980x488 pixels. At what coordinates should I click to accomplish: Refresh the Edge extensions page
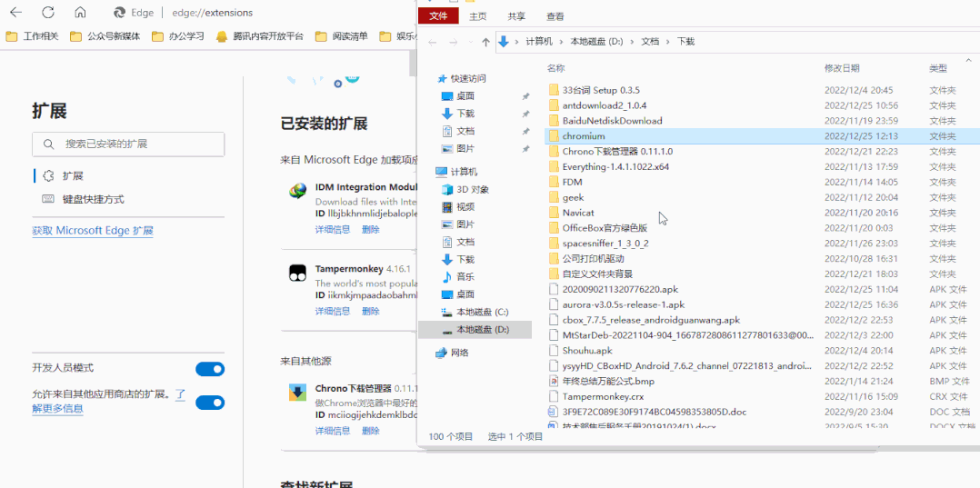48,13
